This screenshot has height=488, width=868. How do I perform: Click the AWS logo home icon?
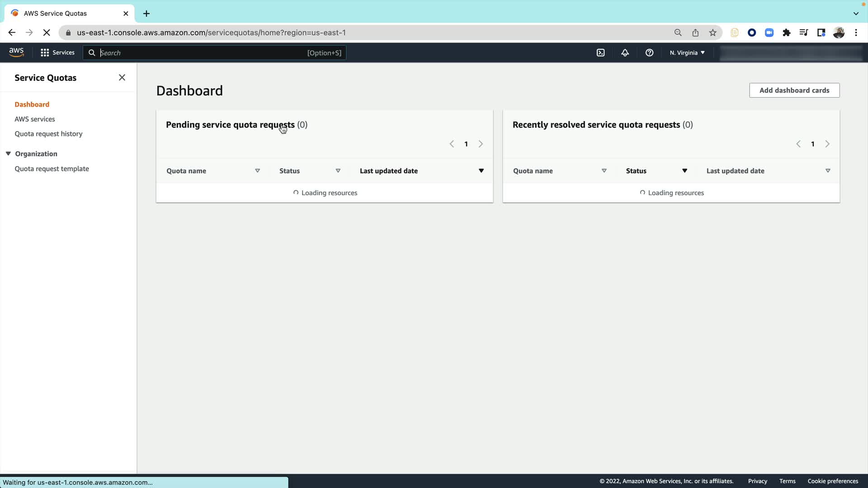16,52
